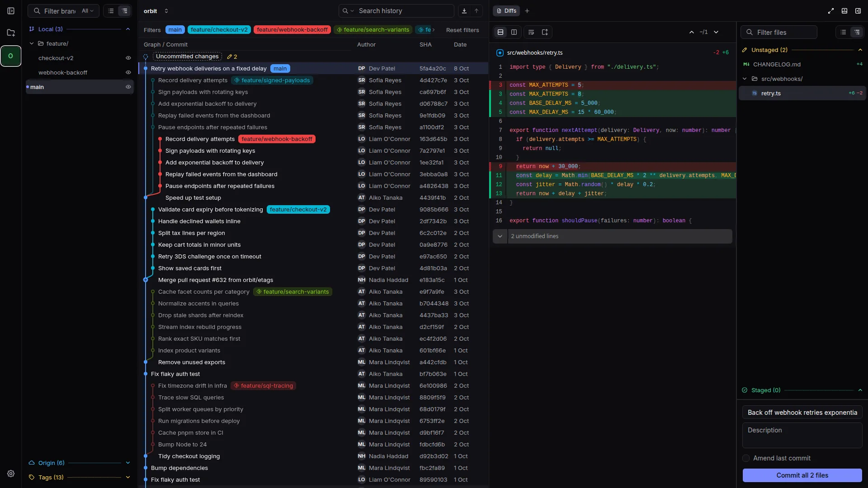868x488 pixels.
Task: Select unified diff layout icon
Action: coord(500,32)
